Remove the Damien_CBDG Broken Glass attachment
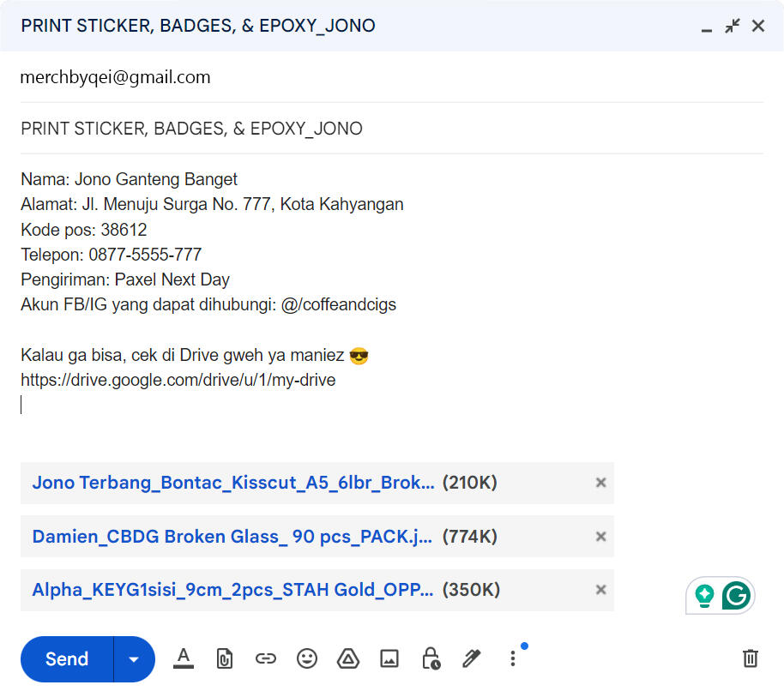This screenshot has height=697, width=784. (600, 536)
